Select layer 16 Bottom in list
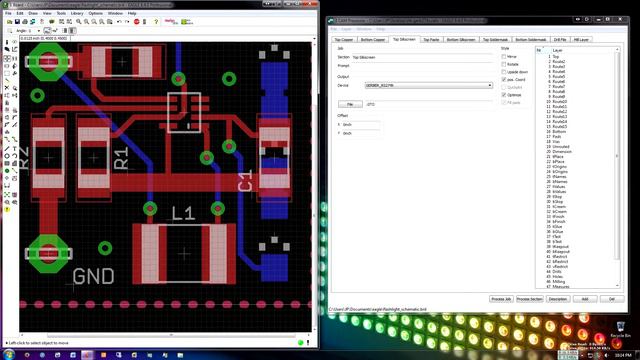 point(576,132)
